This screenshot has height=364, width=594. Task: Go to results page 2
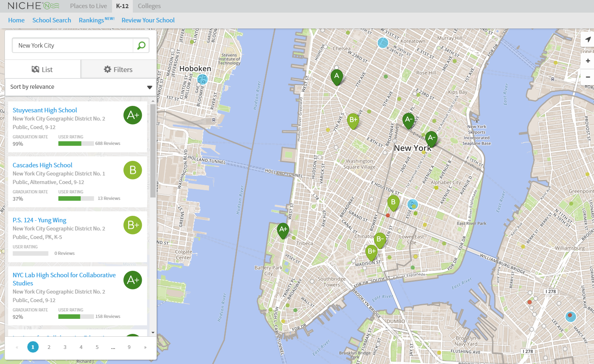[49, 347]
